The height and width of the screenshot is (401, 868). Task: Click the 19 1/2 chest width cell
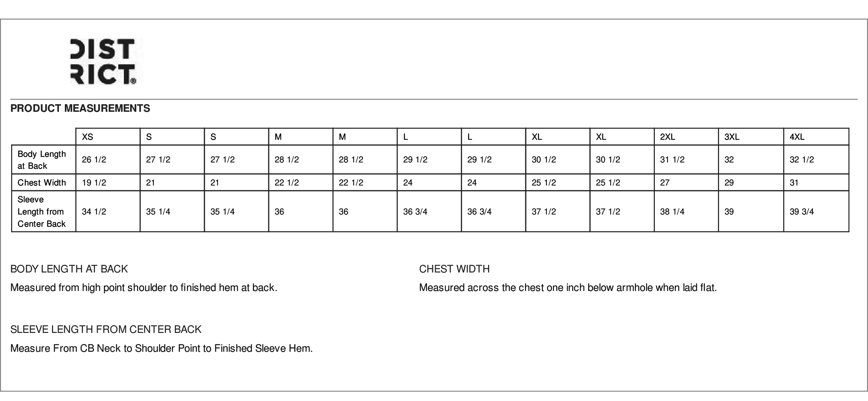click(x=108, y=182)
